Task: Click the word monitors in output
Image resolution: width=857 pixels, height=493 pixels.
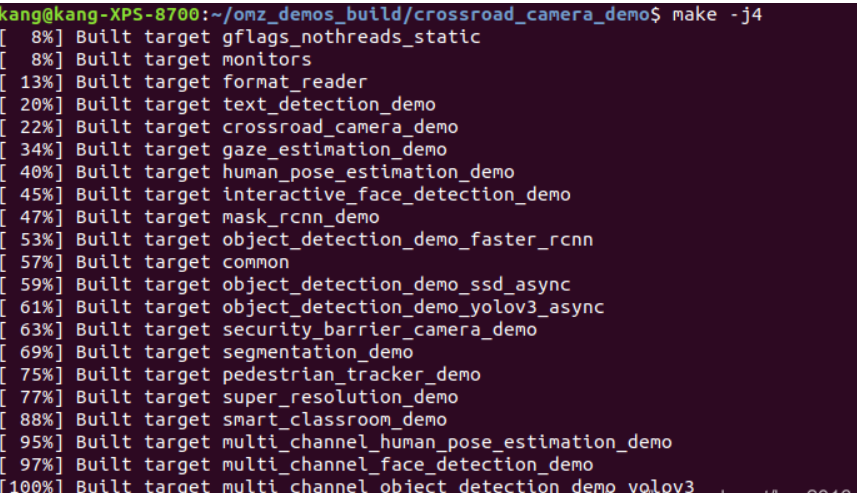Action: [267, 60]
